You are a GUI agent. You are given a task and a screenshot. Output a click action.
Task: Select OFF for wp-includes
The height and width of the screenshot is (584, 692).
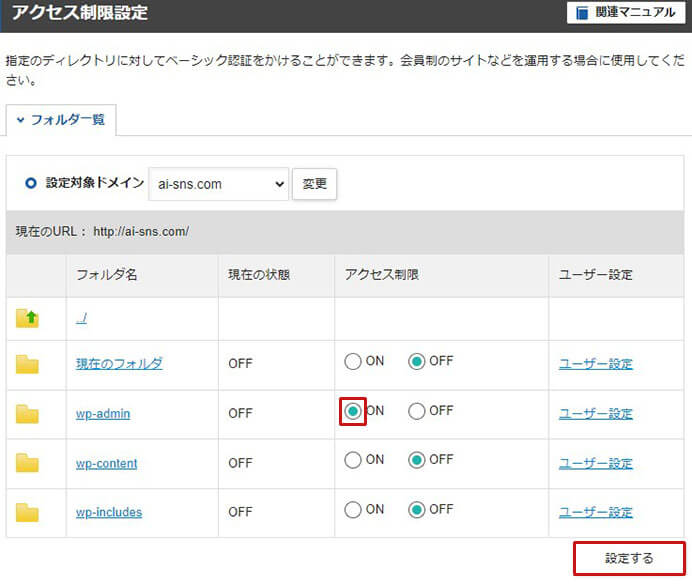(416, 510)
